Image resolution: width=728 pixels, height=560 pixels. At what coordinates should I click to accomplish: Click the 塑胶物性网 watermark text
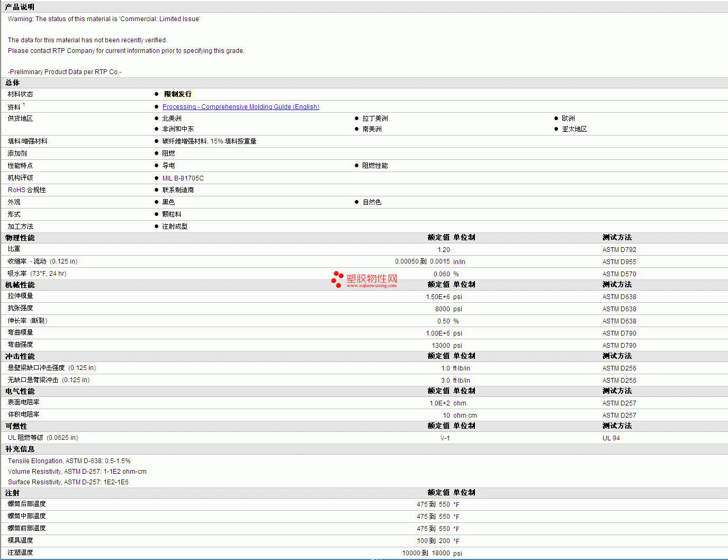(x=372, y=278)
